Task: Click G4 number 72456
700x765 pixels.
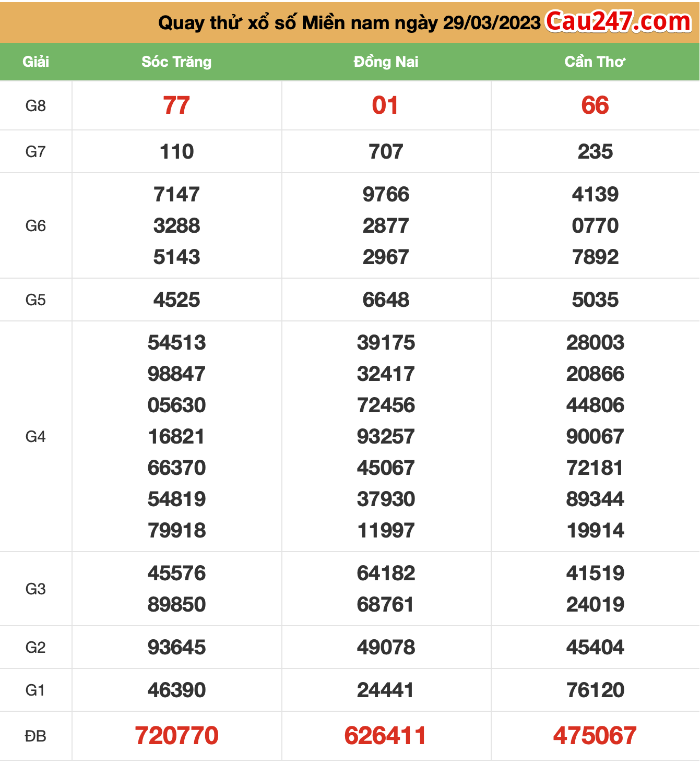Action: click(386, 405)
